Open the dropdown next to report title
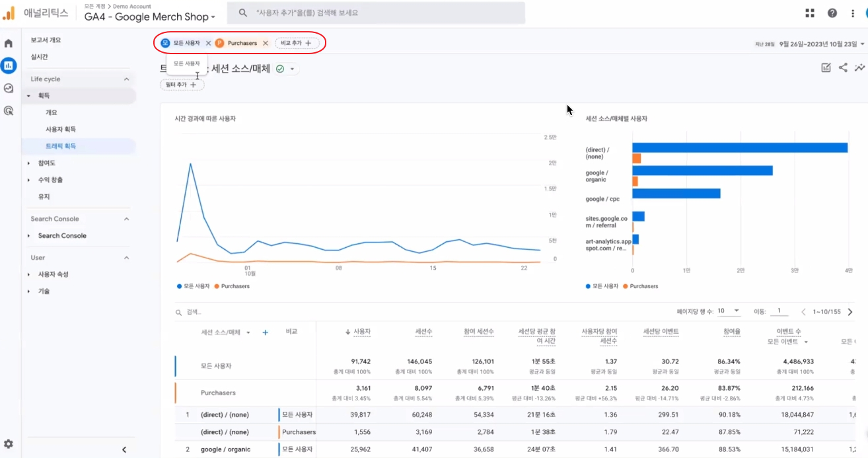 [x=292, y=69]
